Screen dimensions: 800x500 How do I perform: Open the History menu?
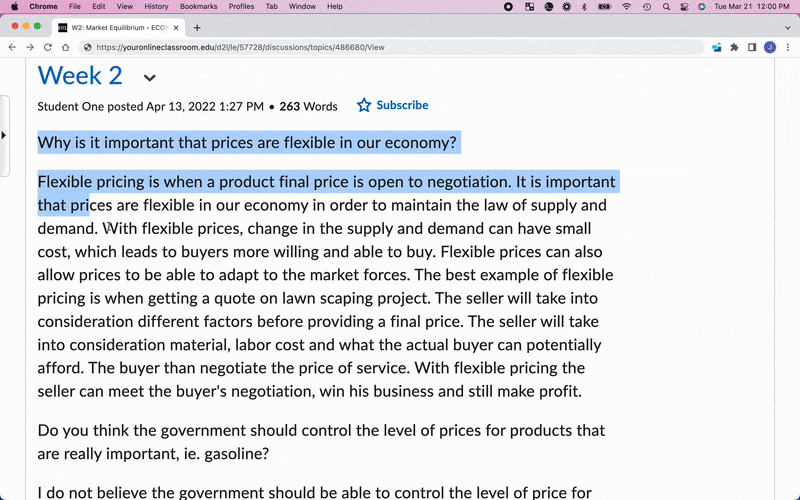[156, 7]
